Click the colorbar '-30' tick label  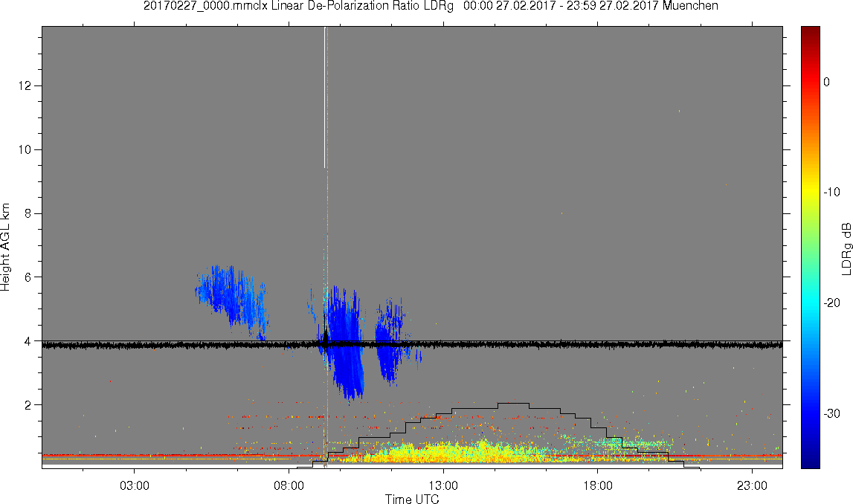pos(831,414)
